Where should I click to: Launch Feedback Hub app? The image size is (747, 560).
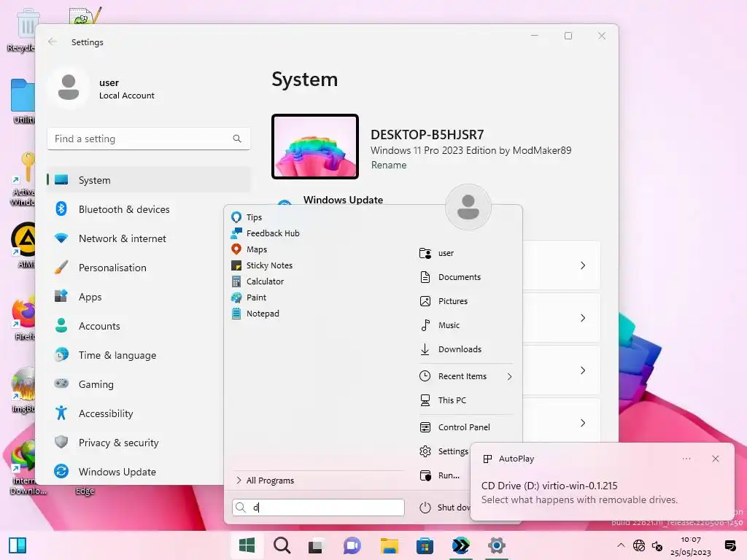tap(266, 233)
